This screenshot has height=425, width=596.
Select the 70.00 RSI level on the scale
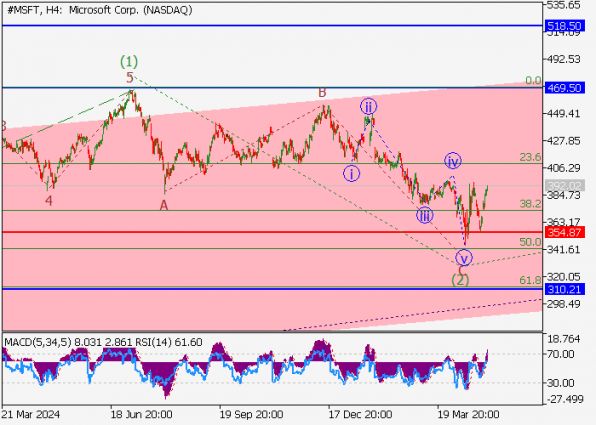[x=560, y=354]
